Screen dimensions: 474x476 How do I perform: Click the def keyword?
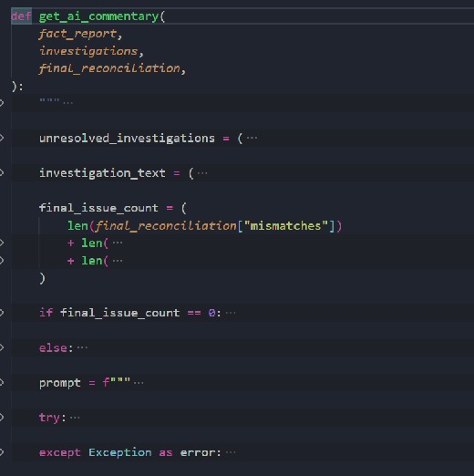point(21,16)
